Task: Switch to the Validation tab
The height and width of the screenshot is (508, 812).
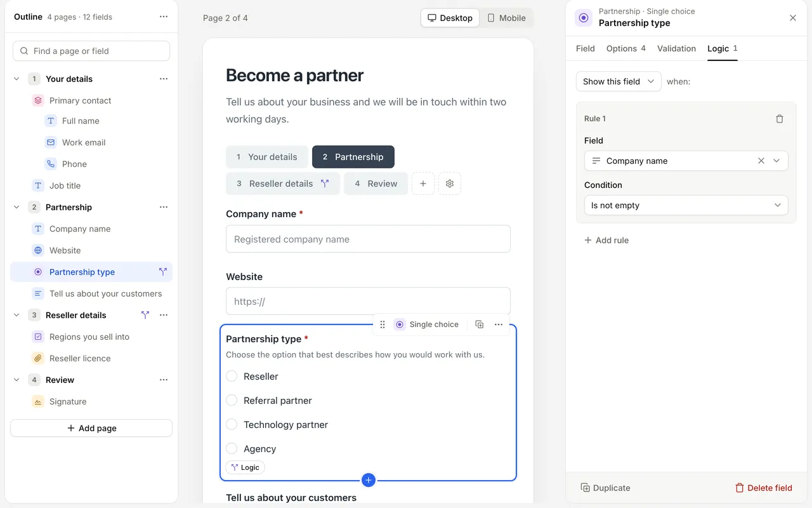Action: (676, 48)
